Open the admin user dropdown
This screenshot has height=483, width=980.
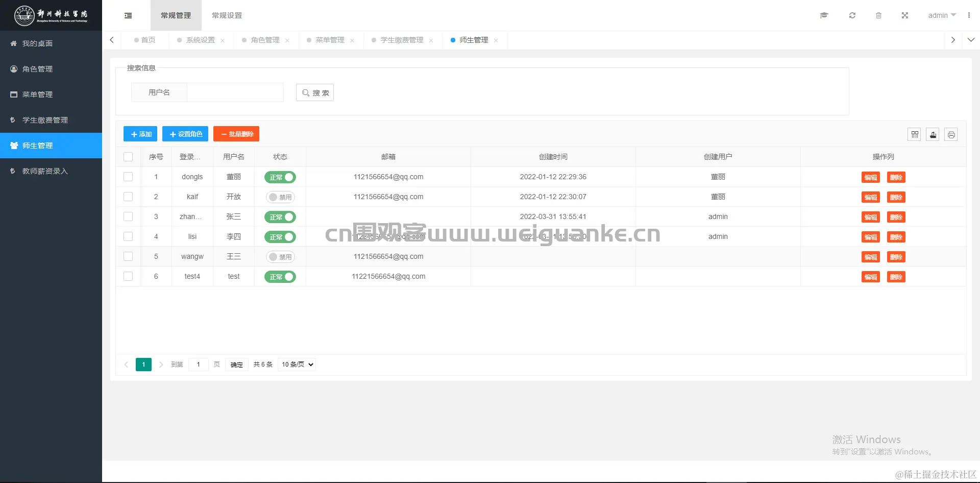point(942,15)
